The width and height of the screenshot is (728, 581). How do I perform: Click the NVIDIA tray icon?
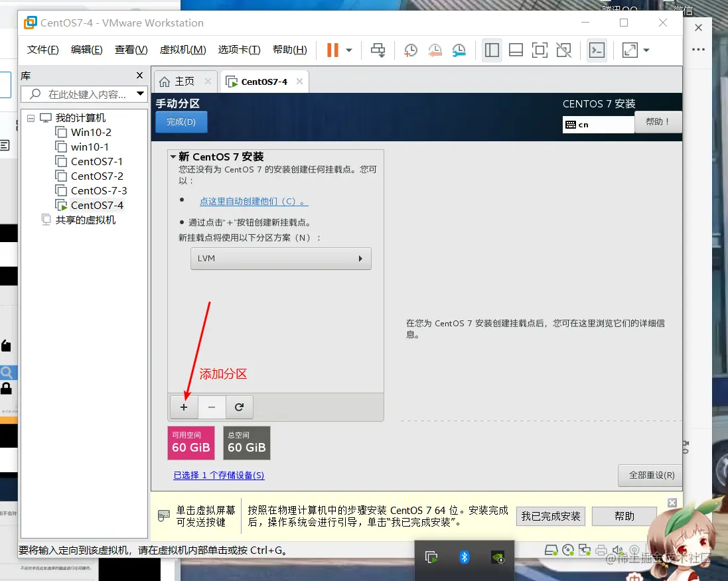pos(498,557)
